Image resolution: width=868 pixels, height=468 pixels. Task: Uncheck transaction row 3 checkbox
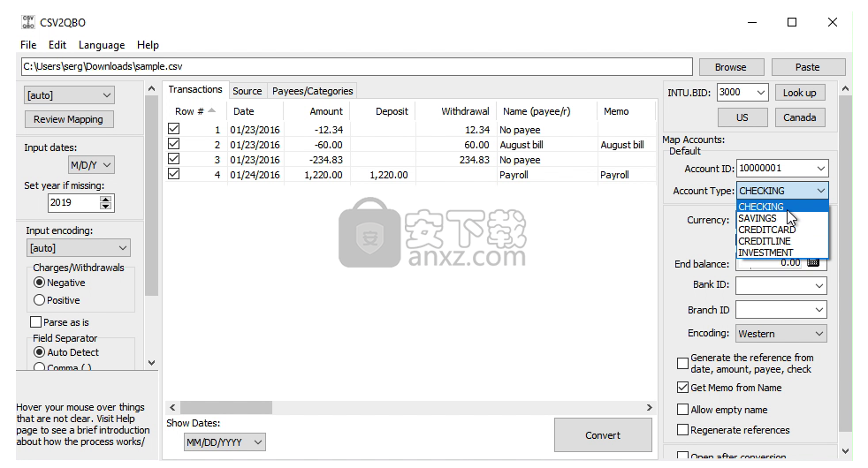click(174, 159)
